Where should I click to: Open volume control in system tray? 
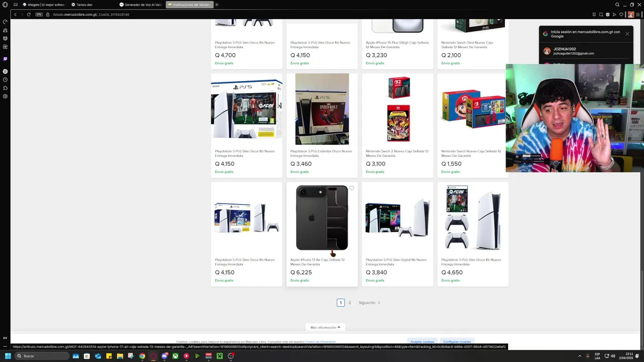[613, 356]
